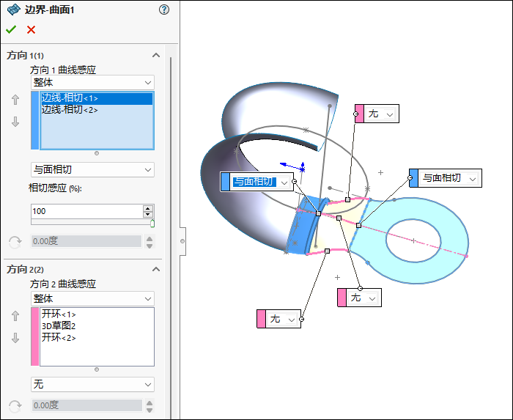Screen dimensions: 513x420
Task: Move direction 1 curve up with the arrow
Action: tap(15, 100)
